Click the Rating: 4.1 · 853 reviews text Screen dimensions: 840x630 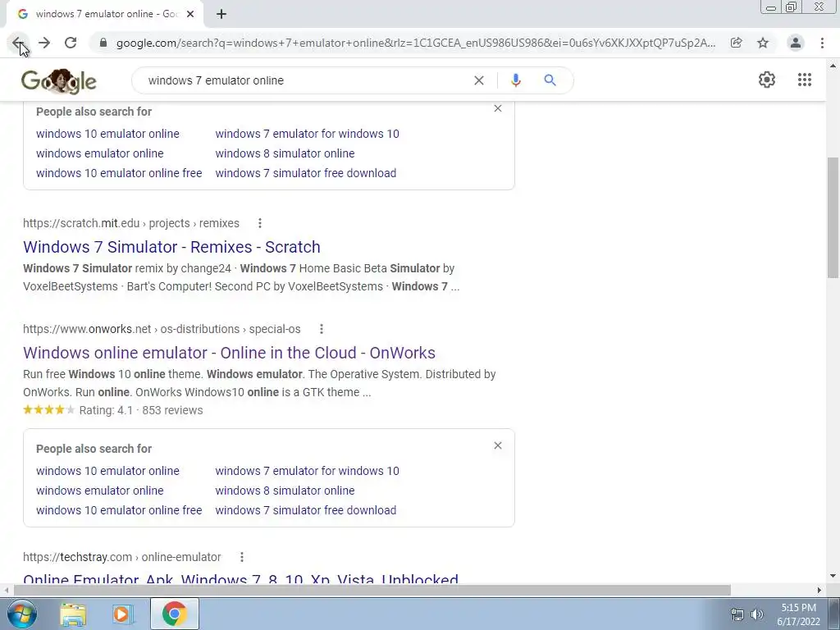pos(141,410)
